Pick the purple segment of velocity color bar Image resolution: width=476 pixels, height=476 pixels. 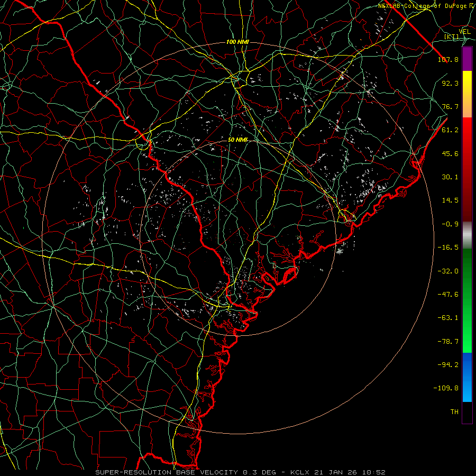click(467, 59)
